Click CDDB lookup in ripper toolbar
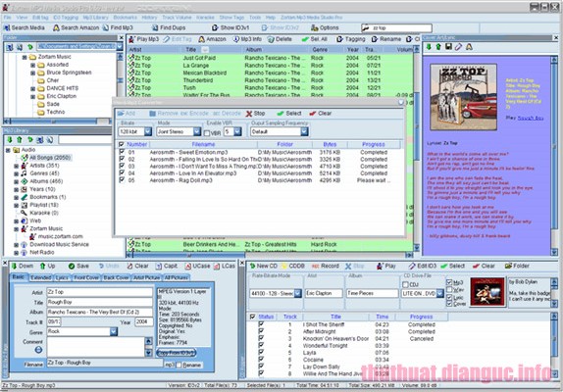Viewport: 563px width, 392px height. 293,266
